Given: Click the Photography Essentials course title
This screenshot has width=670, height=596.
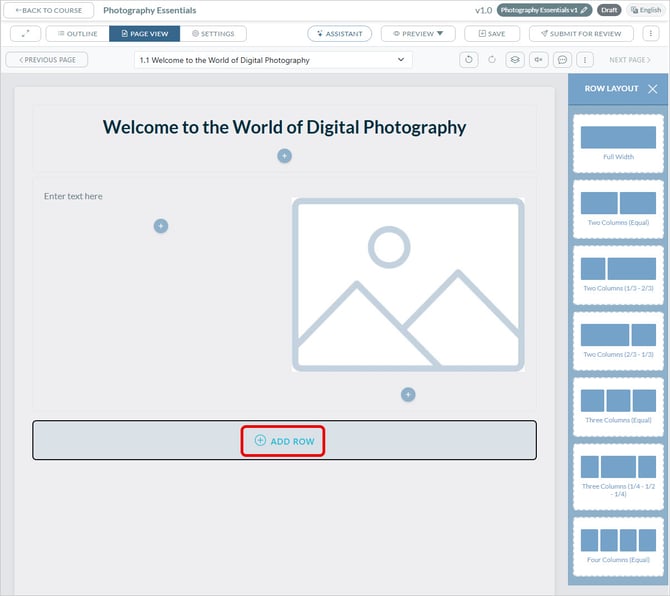Looking at the screenshot, I should (x=150, y=10).
